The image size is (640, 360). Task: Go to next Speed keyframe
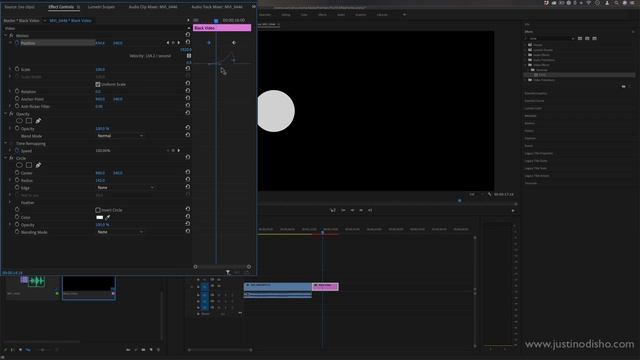coord(179,151)
